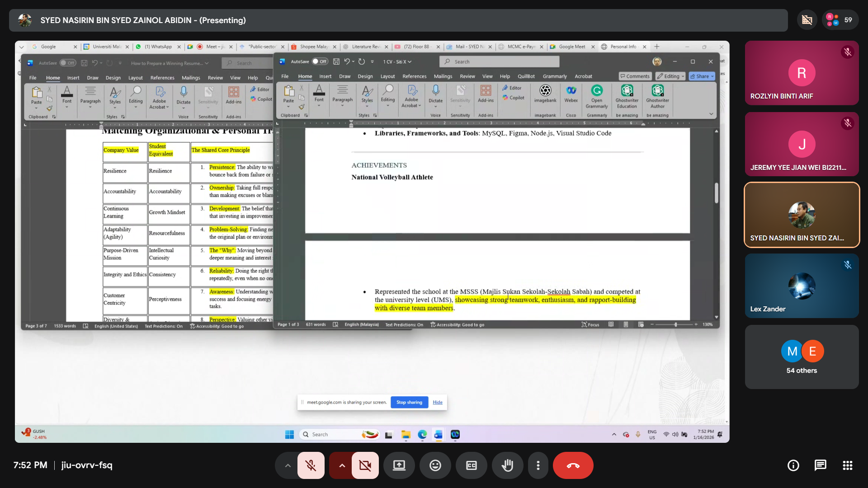Leave the call with the red hang-up button

click(x=573, y=465)
